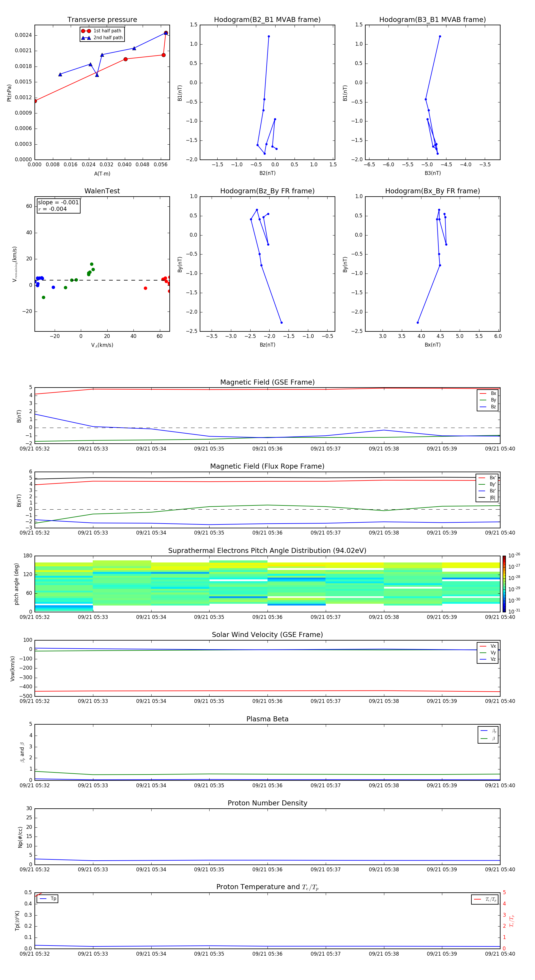The image size is (535, 980).
Task: Click the 'Magnetic Field (Flux Rope Frame)' title
Action: tap(267, 467)
